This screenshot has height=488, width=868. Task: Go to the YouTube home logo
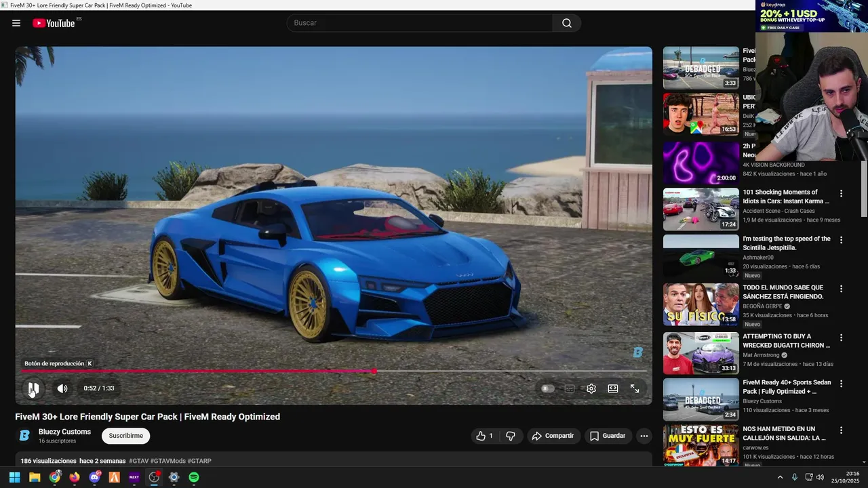[54, 23]
